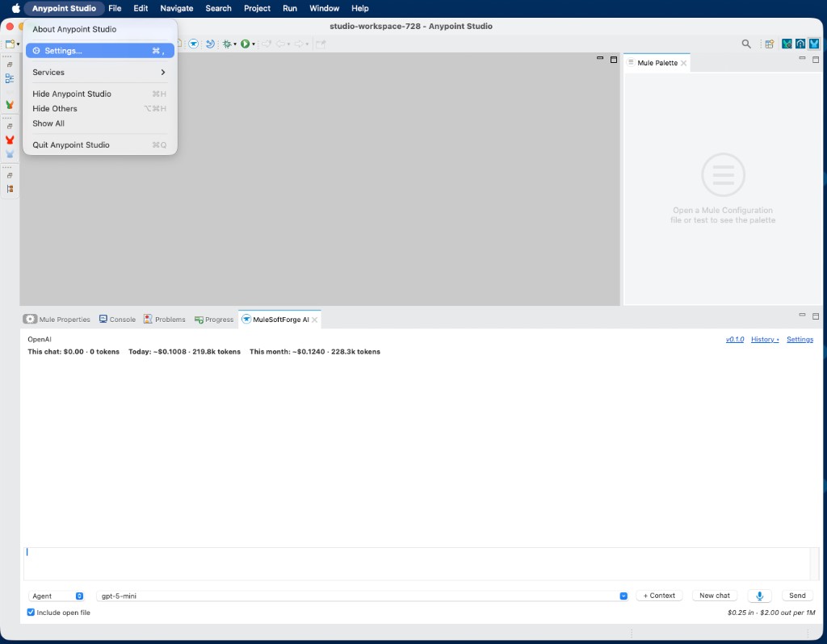Click the microphone voice input button
The height and width of the screenshot is (644, 827).
[x=759, y=596]
